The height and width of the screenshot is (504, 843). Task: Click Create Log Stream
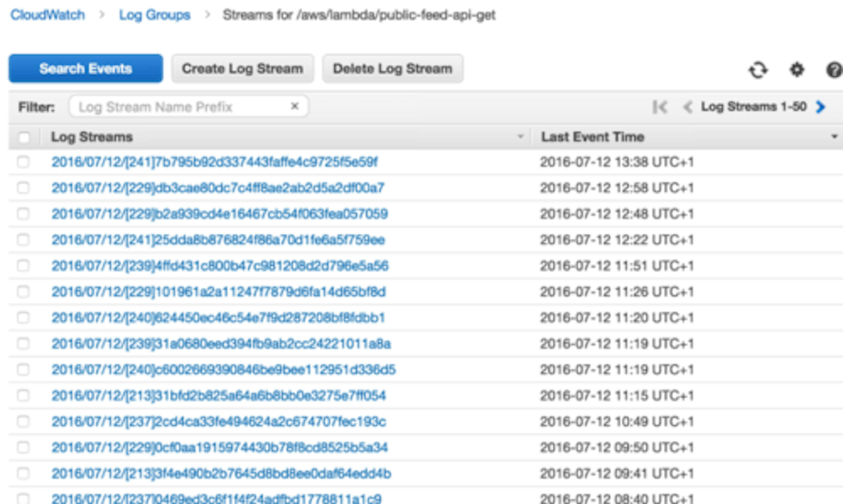pyautogui.click(x=243, y=68)
